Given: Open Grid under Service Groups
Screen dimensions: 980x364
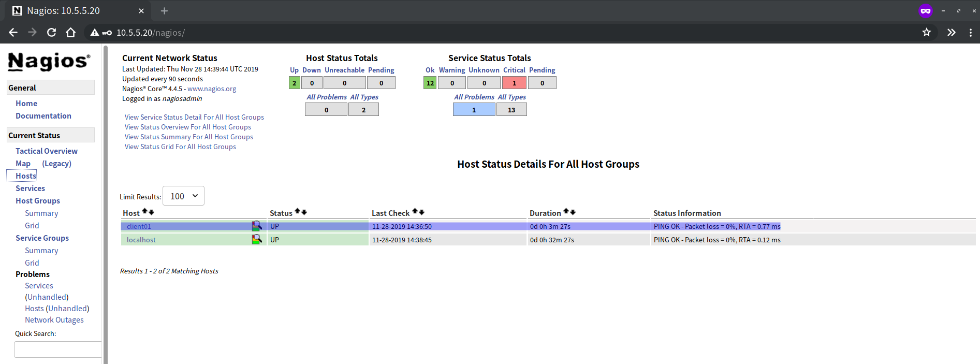Looking at the screenshot, I should pyautogui.click(x=32, y=263).
